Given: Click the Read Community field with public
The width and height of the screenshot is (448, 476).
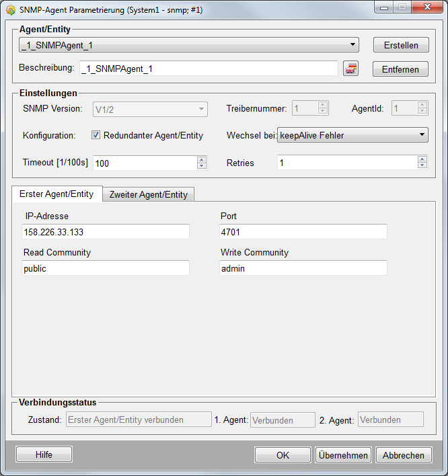Looking at the screenshot, I should click(x=106, y=268).
